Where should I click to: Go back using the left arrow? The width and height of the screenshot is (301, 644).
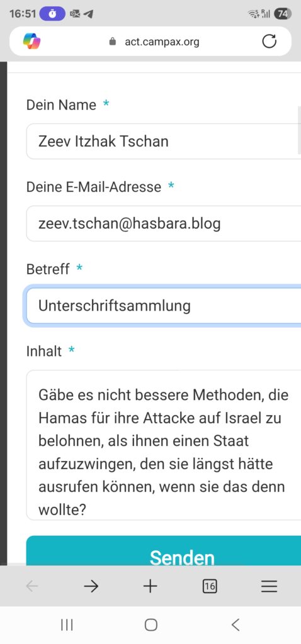[x=31, y=587]
